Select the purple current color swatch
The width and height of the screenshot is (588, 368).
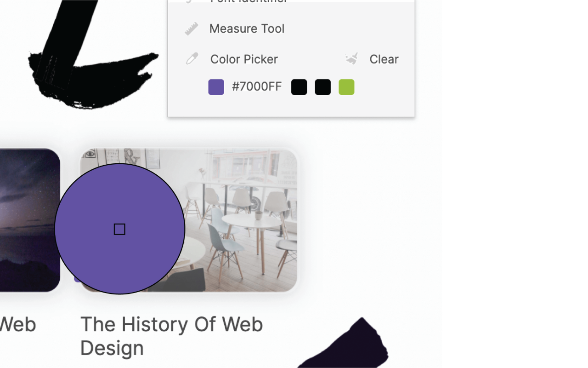click(x=216, y=87)
